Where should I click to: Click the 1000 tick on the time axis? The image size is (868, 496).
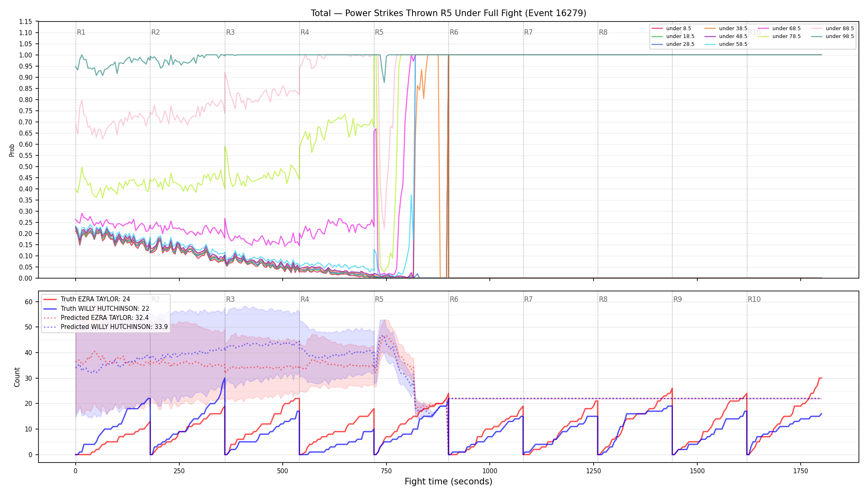tap(490, 471)
